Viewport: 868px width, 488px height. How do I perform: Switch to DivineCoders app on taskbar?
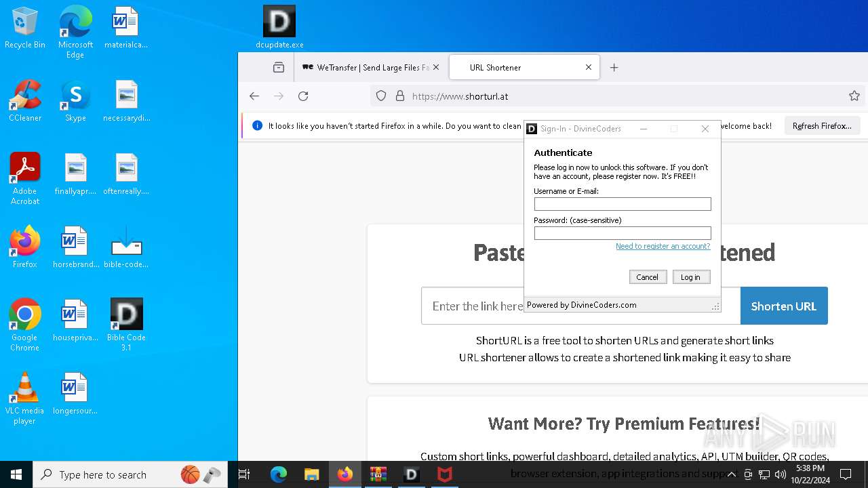[x=412, y=474]
